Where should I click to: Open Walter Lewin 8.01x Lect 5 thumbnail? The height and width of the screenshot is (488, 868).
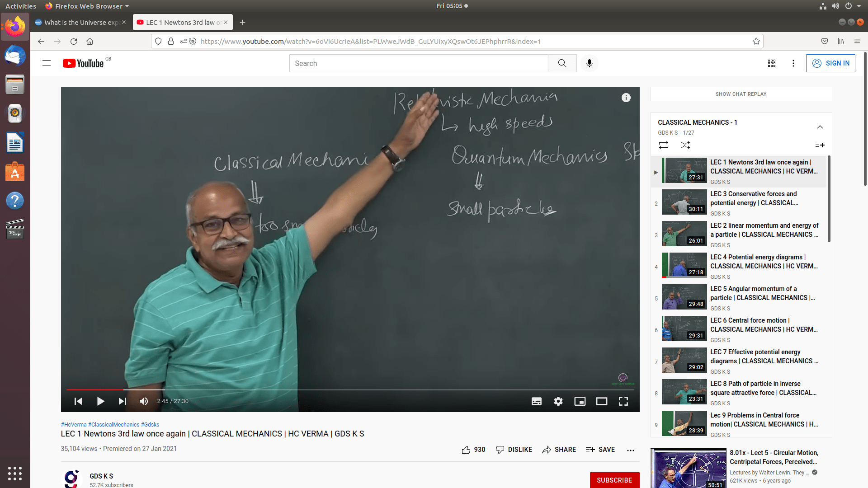[x=688, y=469]
